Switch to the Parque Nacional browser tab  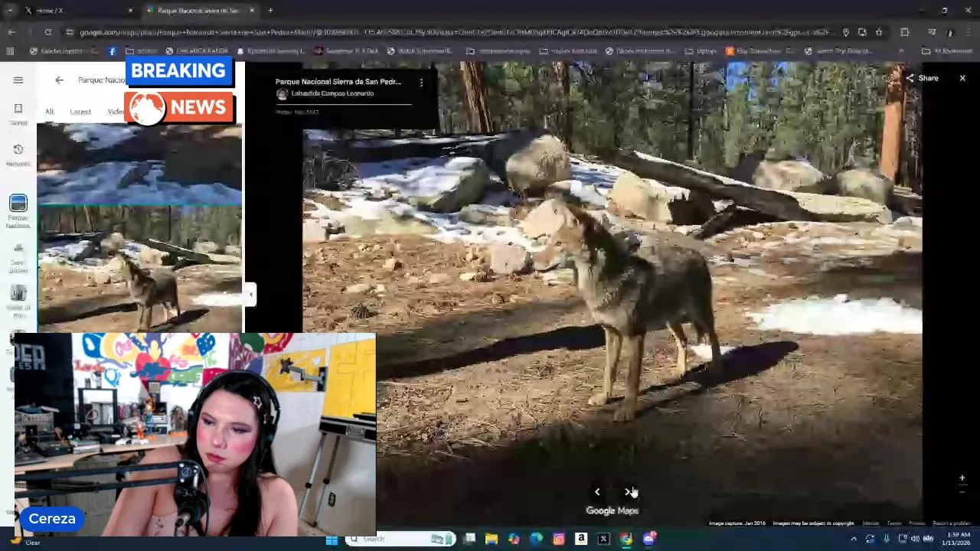201,11
